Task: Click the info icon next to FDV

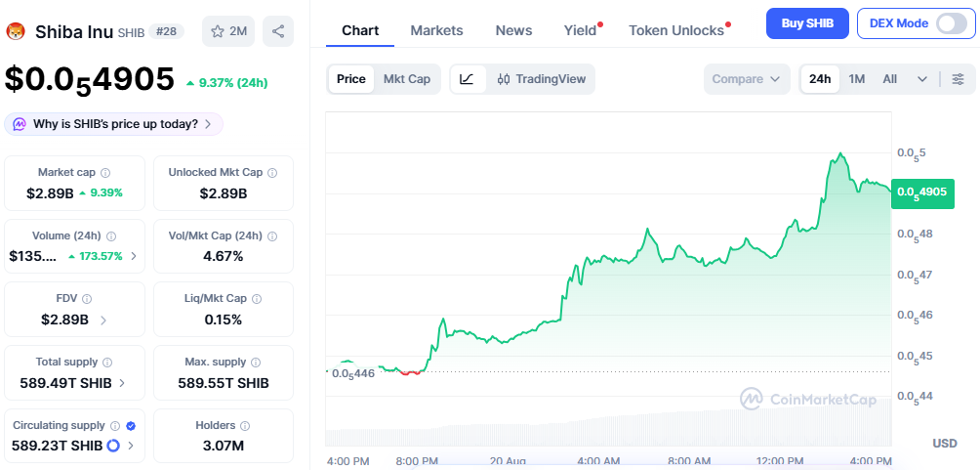Action: tap(87, 299)
